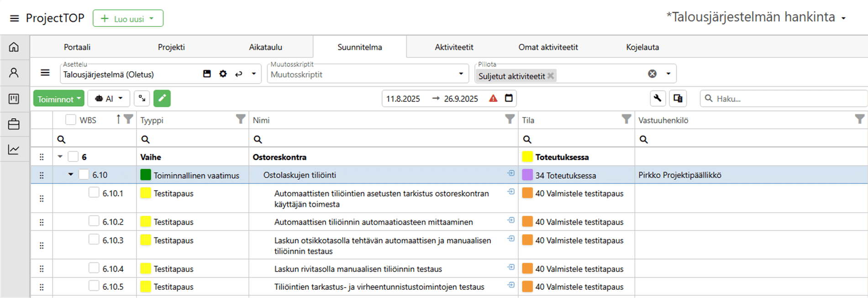
Task: Click the Luo uusi button
Action: 128,19
